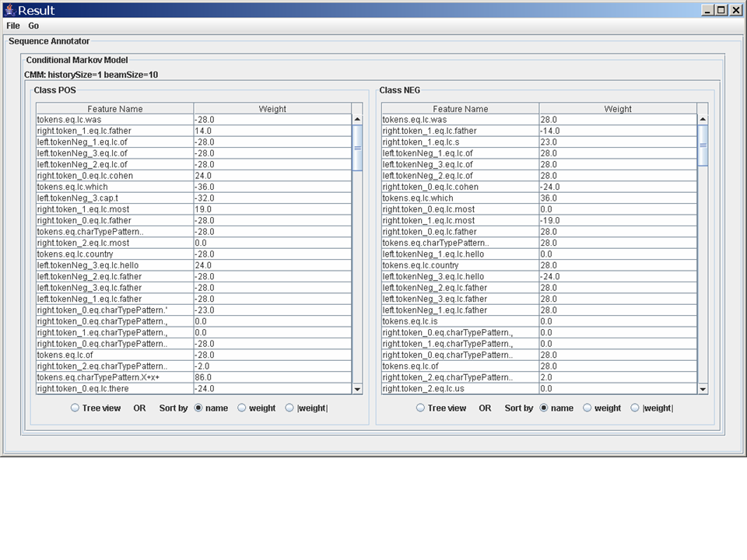The height and width of the screenshot is (560, 747).
Task: Sort Class POS by absolute weight
Action: coord(289,408)
